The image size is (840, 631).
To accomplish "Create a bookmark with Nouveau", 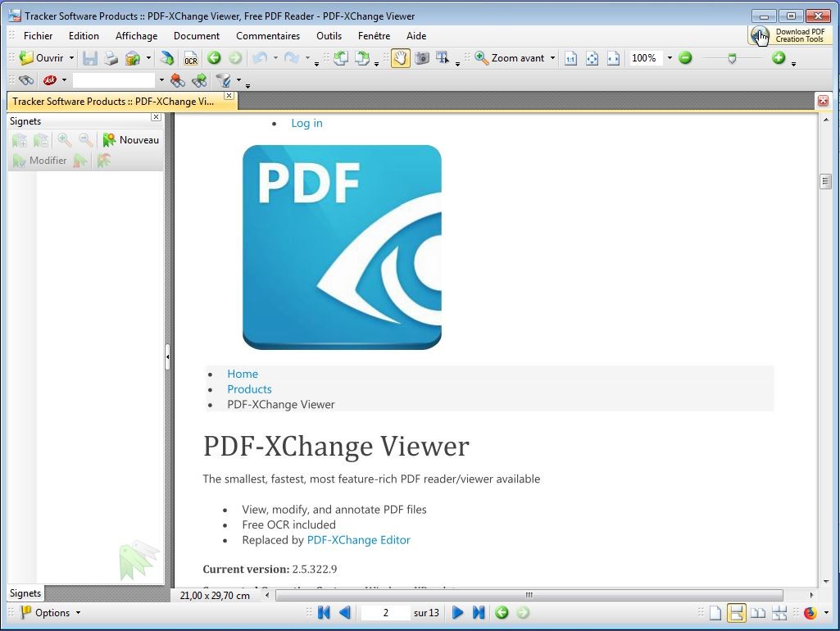I will 130,139.
